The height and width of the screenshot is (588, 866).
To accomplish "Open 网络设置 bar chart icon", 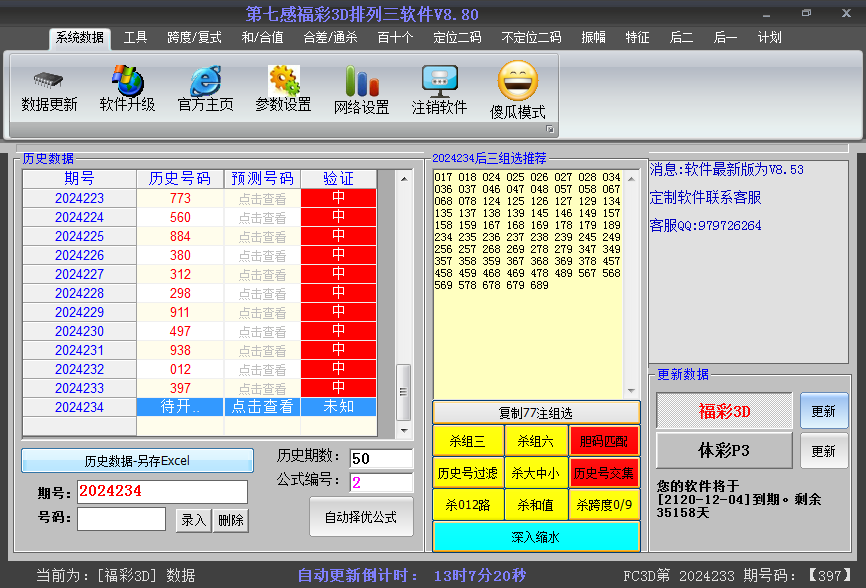I will click(362, 81).
